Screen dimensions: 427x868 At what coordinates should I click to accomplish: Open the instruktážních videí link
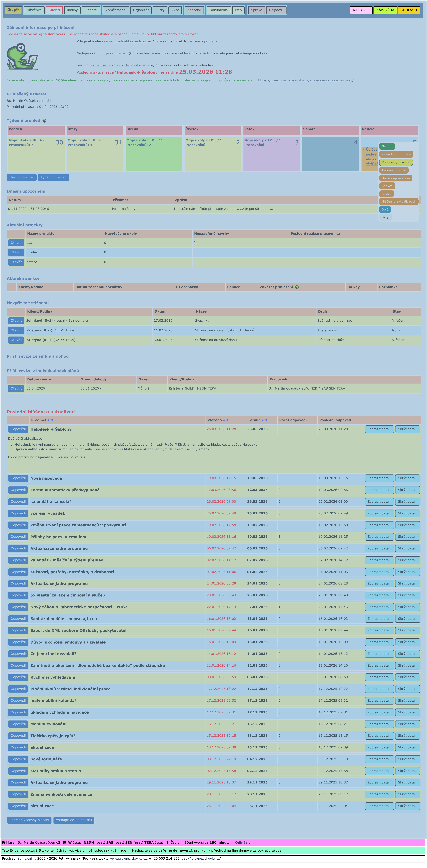(x=133, y=41)
